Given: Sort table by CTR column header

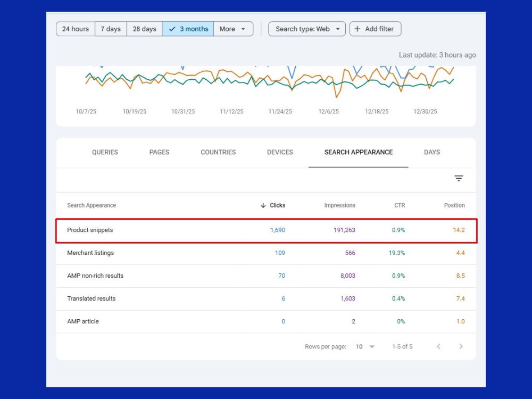Looking at the screenshot, I should (x=400, y=205).
